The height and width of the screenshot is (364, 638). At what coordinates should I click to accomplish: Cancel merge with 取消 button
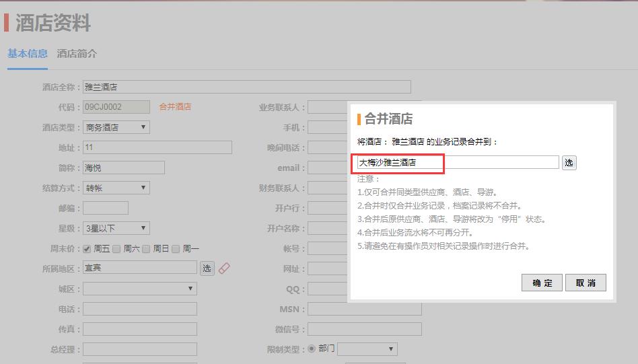[586, 283]
